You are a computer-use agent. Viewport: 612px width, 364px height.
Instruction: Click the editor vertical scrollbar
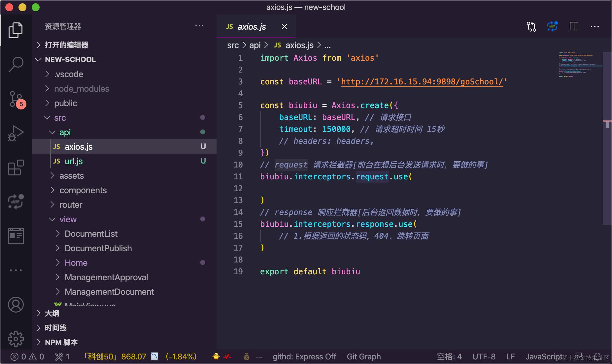[607, 138]
